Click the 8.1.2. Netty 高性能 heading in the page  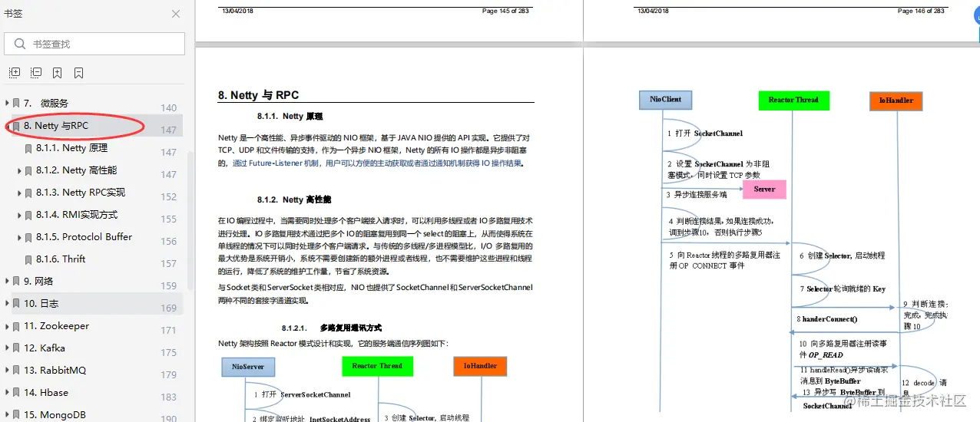(293, 199)
